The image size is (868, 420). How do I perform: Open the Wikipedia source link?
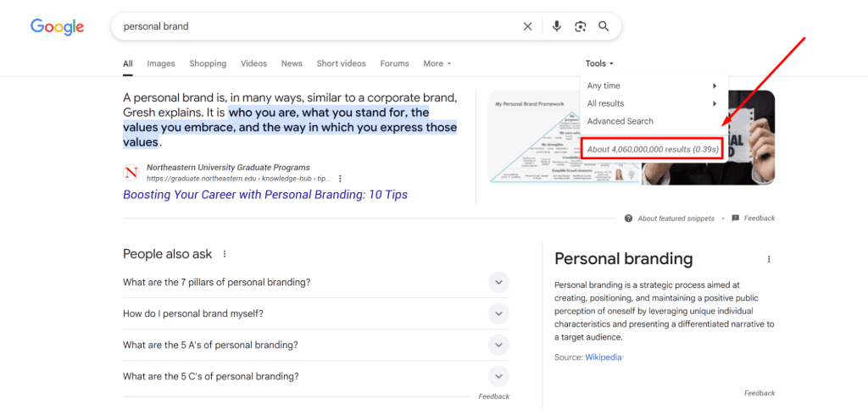pos(604,357)
